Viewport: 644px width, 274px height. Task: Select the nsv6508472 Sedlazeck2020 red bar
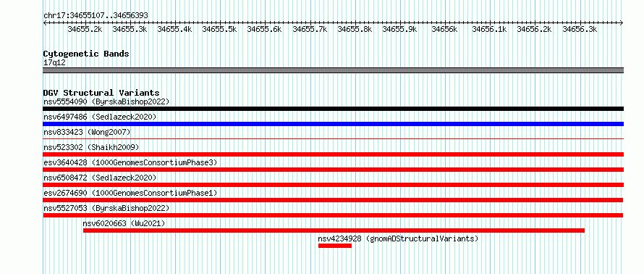333,185
